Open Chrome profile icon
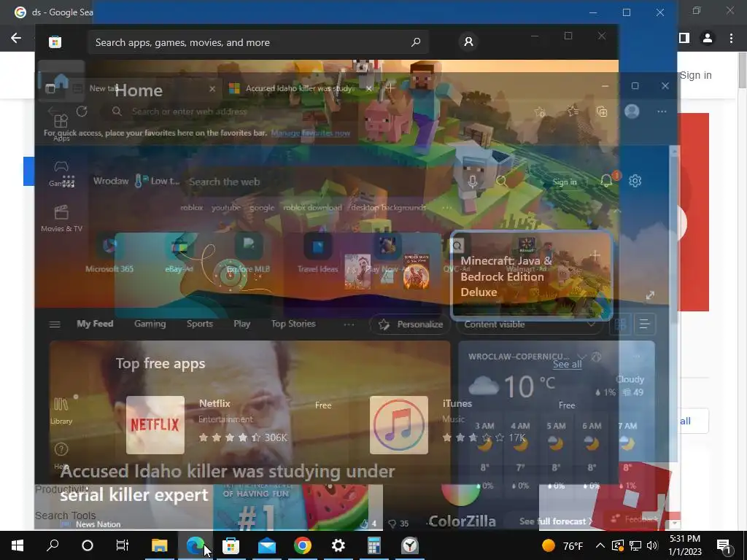Viewport: 747px width, 560px height. click(708, 38)
